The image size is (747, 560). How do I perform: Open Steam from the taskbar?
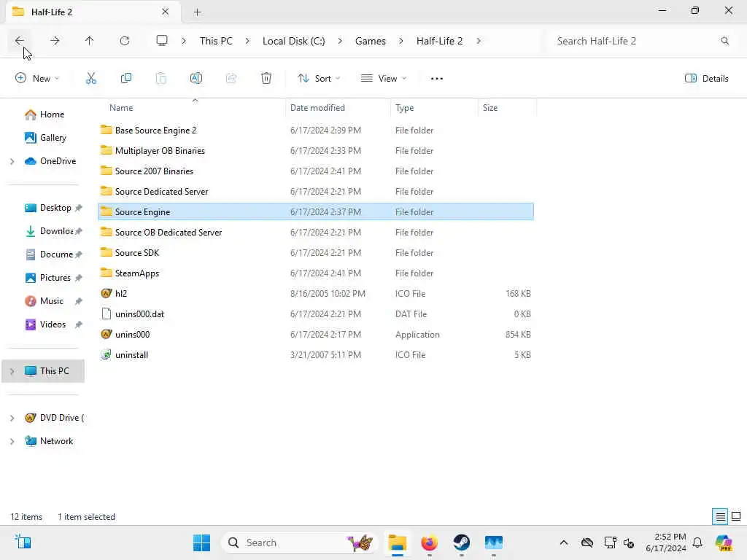[461, 542]
